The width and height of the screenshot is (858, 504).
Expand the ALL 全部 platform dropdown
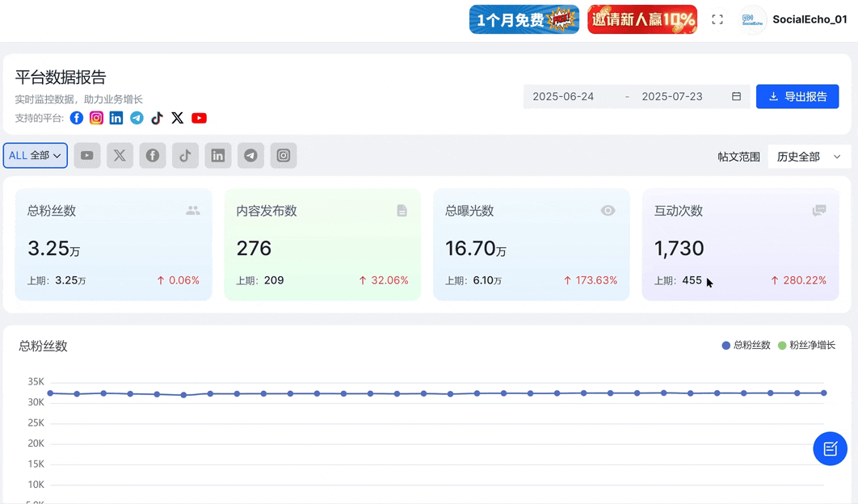point(36,156)
